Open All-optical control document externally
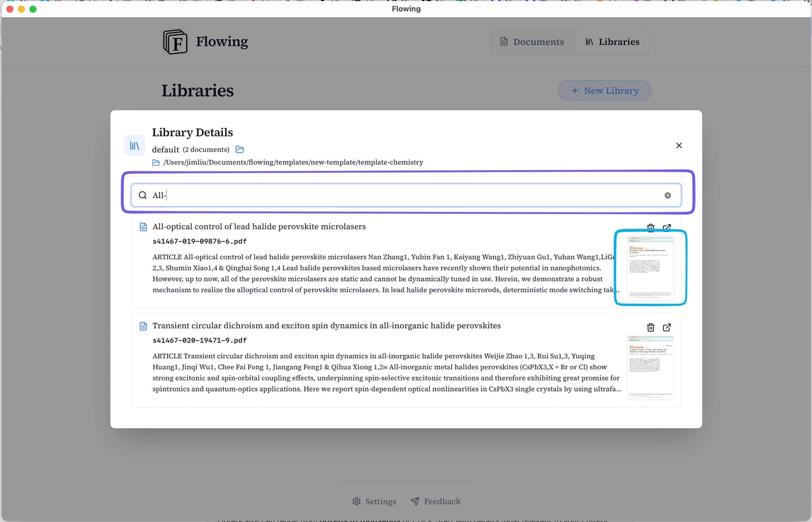 [x=667, y=227]
